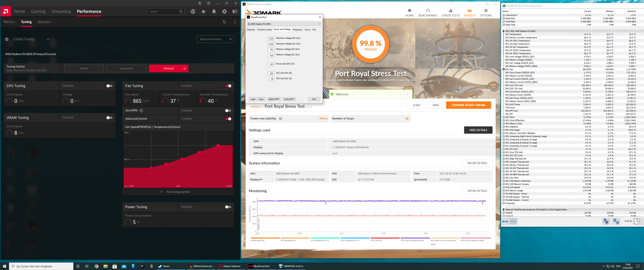
Task: Enable the VRAM Tuning toggle
Action: (x=109, y=118)
